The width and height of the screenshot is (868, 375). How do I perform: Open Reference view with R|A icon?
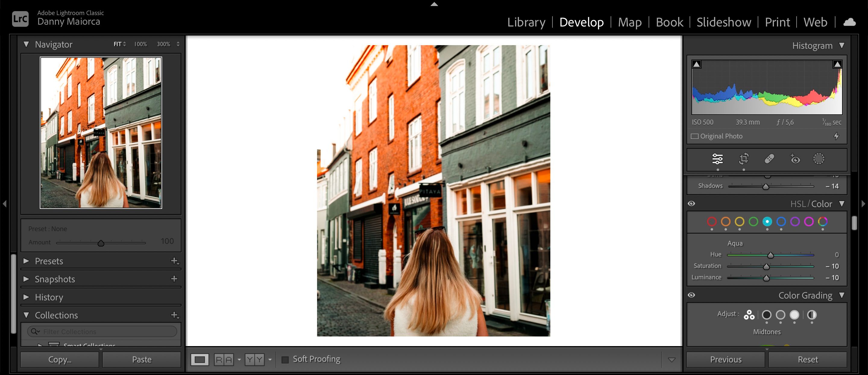[x=224, y=359]
